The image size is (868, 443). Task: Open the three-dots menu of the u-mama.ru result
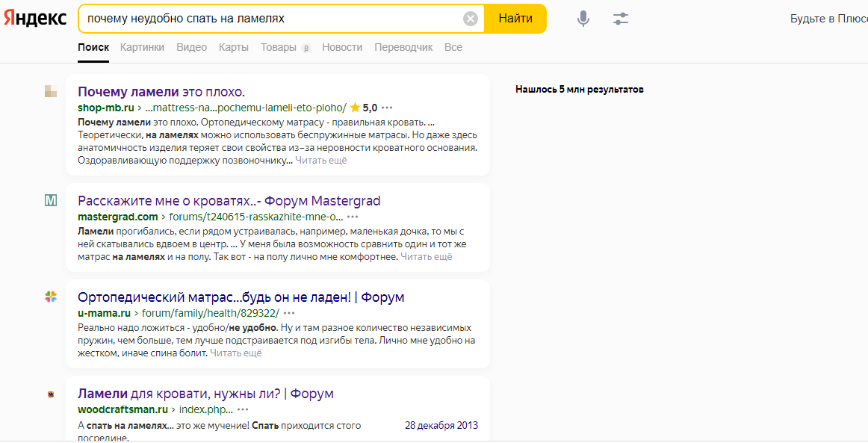pyautogui.click(x=289, y=313)
